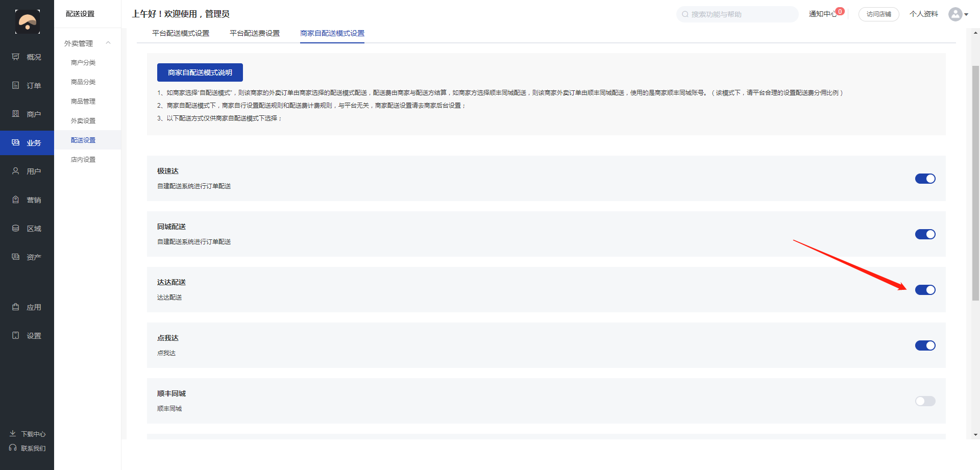Open 联系我们 contact us

click(28, 448)
